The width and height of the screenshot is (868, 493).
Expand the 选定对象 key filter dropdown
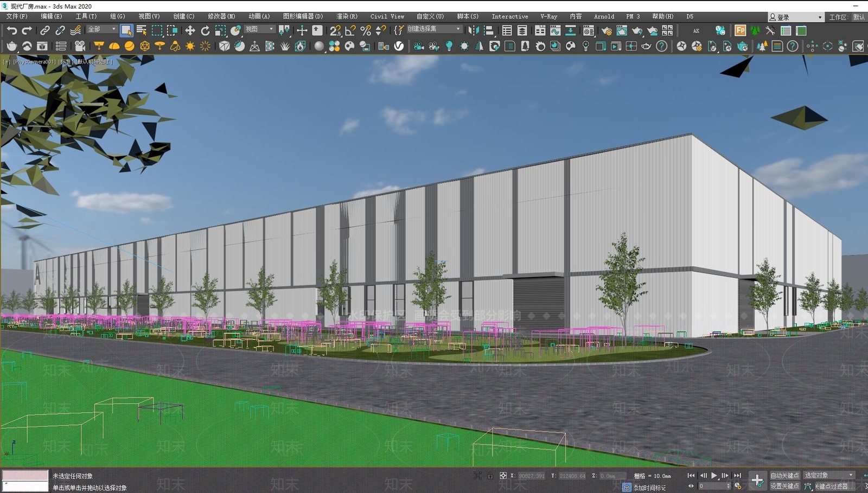coord(828,475)
